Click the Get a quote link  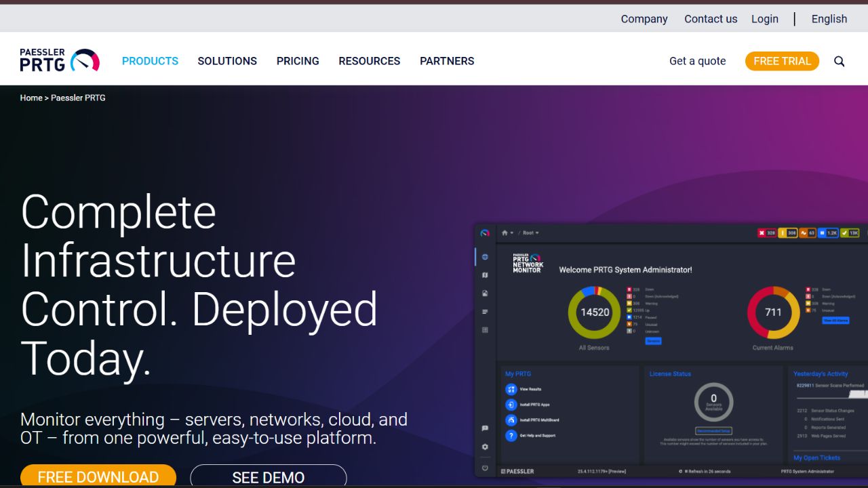coord(697,61)
